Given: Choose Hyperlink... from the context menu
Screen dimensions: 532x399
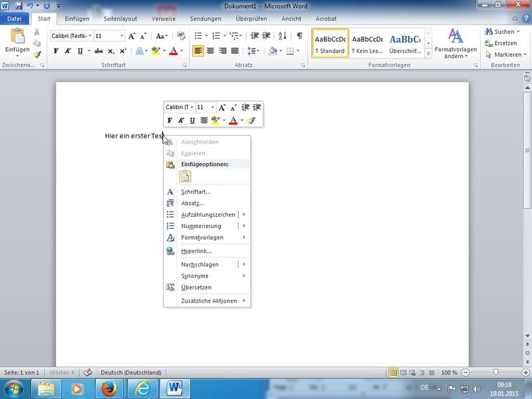Looking at the screenshot, I should coord(196,251).
